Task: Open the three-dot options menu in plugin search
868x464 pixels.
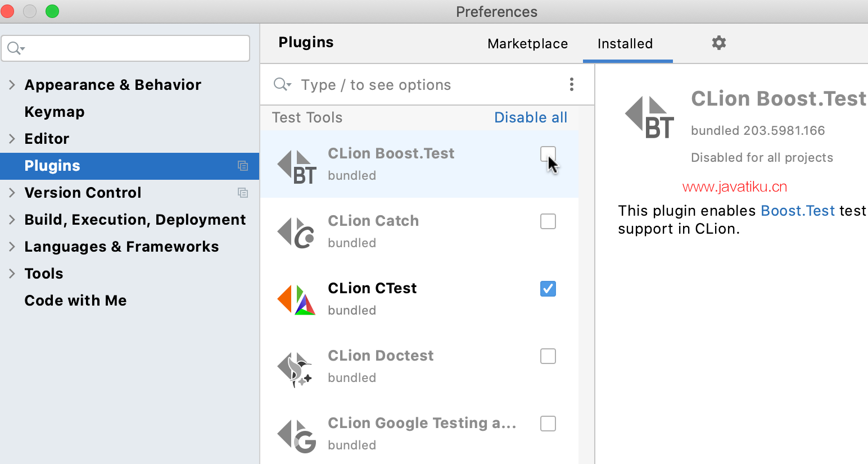Action: click(x=571, y=84)
